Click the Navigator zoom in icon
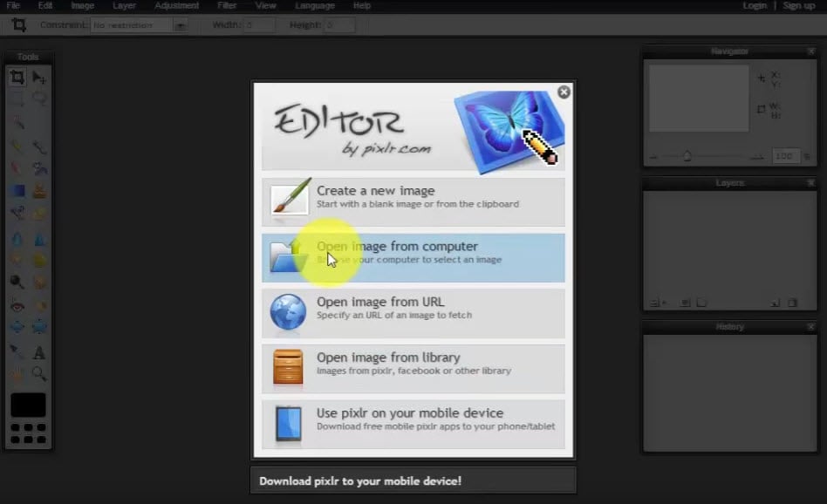 click(757, 157)
